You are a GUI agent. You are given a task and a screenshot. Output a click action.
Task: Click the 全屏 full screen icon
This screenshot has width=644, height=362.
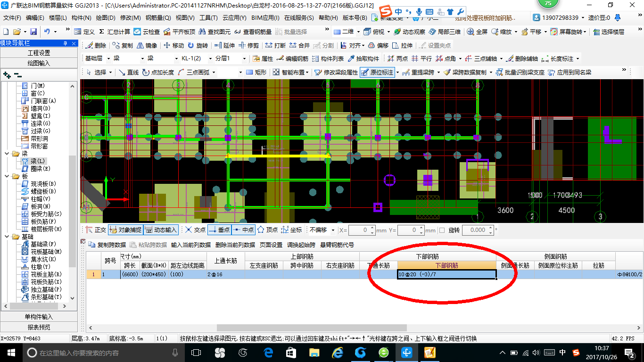click(x=477, y=32)
